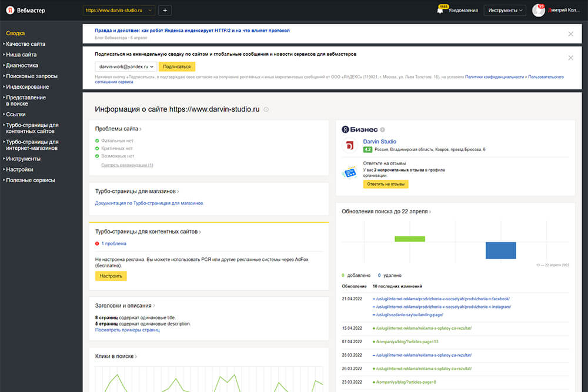Add a new site with plus button
This screenshot has width=588, height=392.
165,10
